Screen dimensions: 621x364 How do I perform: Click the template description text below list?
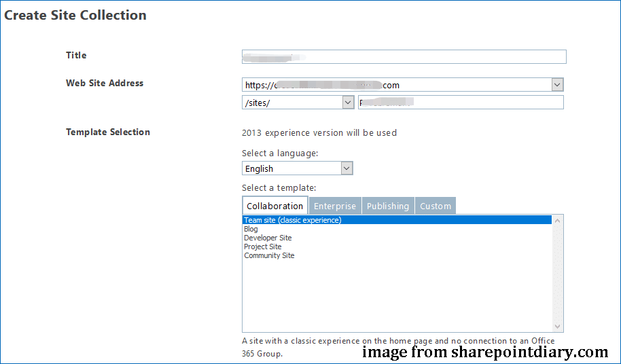click(x=398, y=341)
